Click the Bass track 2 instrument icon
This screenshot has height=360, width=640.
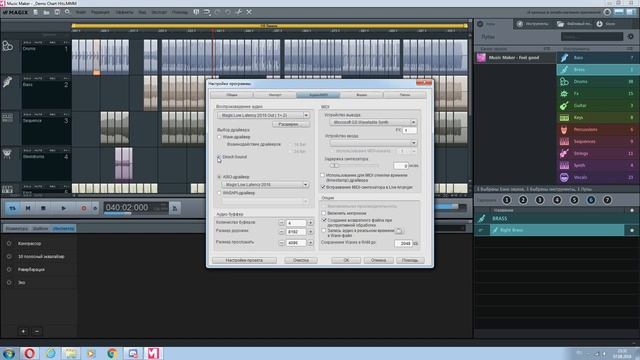click(7, 82)
